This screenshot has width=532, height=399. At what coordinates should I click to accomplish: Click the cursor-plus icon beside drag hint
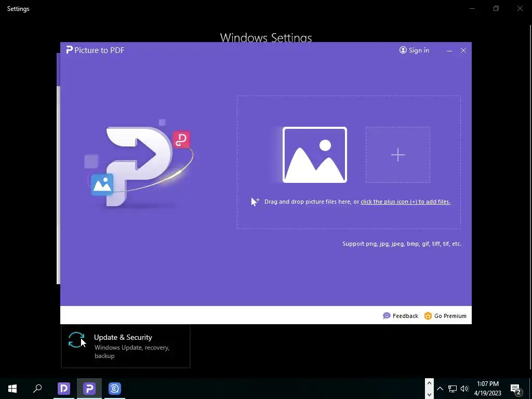255,202
